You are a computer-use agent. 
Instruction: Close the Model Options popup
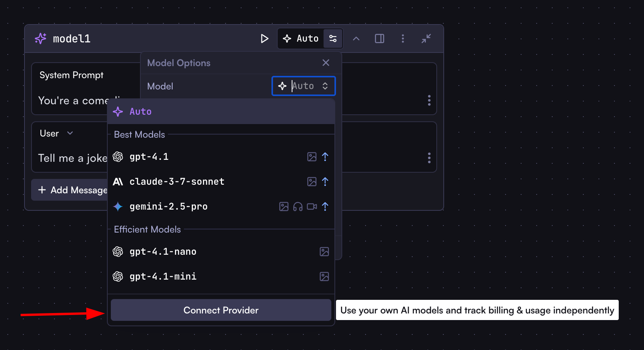tap(325, 63)
